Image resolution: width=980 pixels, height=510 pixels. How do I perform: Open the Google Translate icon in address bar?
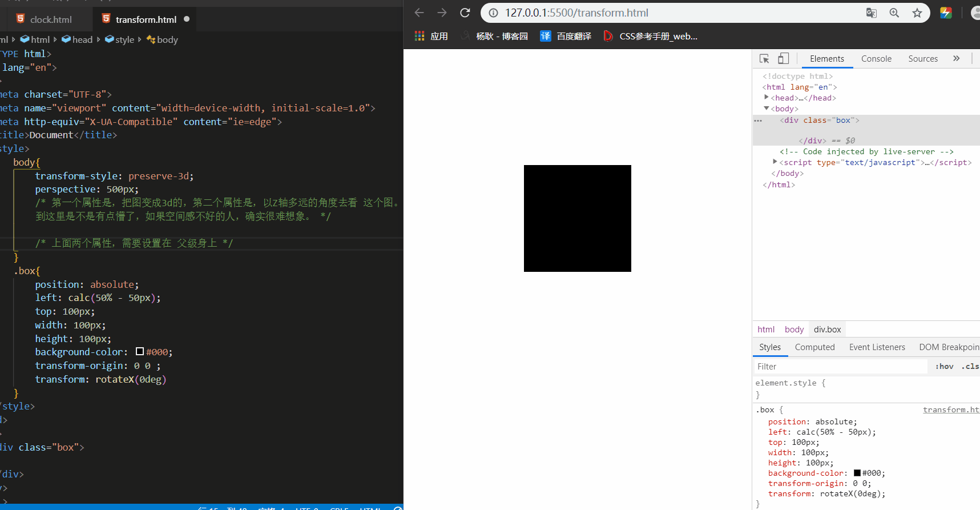(x=871, y=13)
